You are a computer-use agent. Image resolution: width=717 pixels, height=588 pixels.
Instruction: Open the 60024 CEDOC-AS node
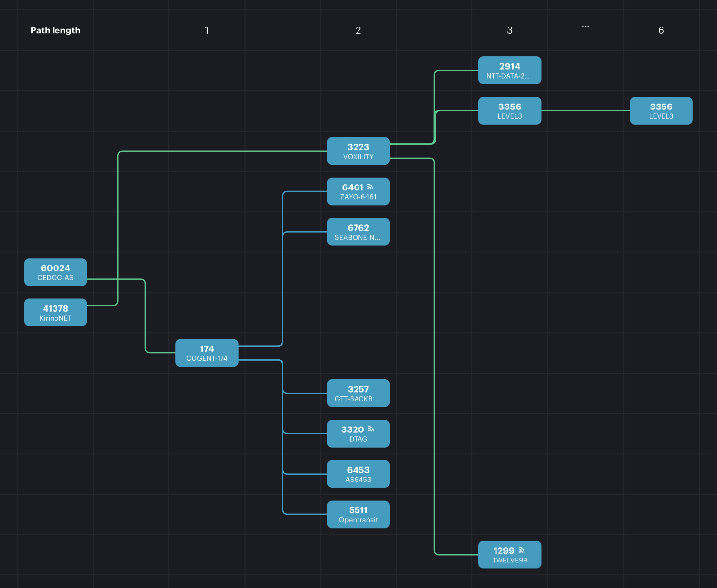tap(55, 272)
